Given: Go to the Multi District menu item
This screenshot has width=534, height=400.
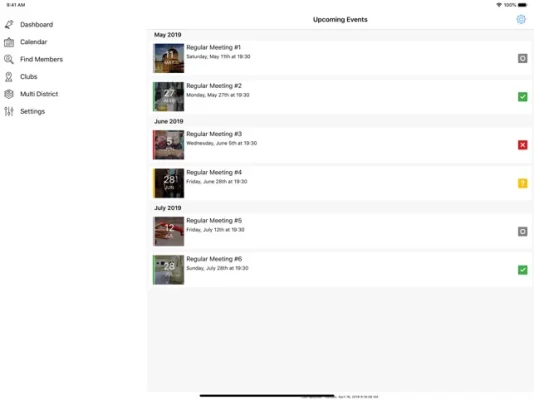Looking at the screenshot, I should point(39,94).
